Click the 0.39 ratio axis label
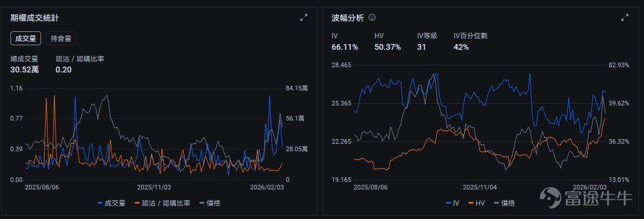644x219 pixels. pyautogui.click(x=16, y=149)
